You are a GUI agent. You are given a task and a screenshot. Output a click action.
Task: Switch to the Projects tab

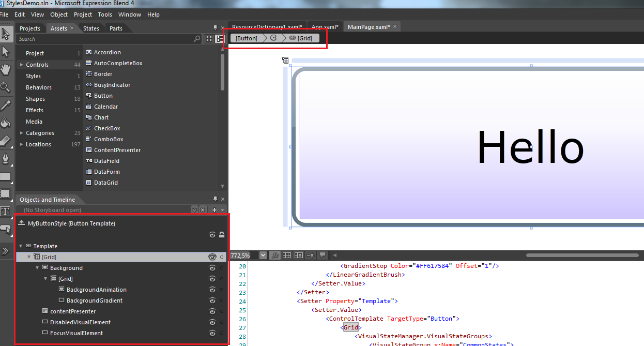(30, 28)
